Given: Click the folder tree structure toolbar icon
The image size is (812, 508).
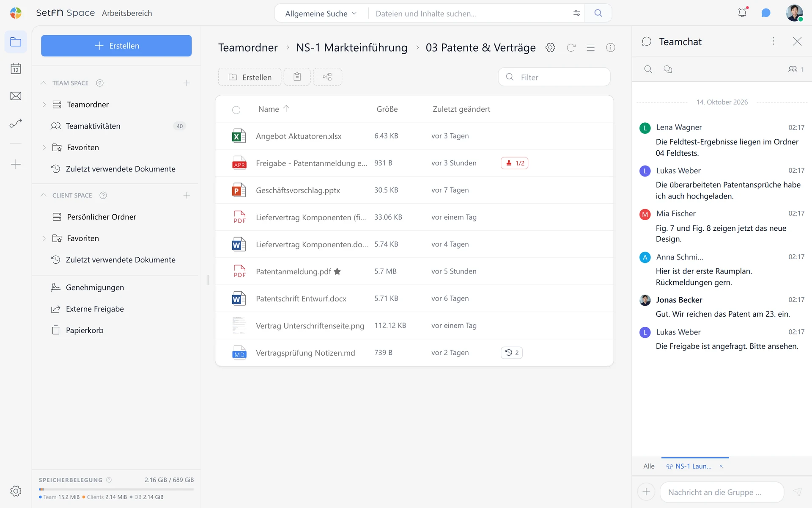Looking at the screenshot, I should pyautogui.click(x=327, y=77).
